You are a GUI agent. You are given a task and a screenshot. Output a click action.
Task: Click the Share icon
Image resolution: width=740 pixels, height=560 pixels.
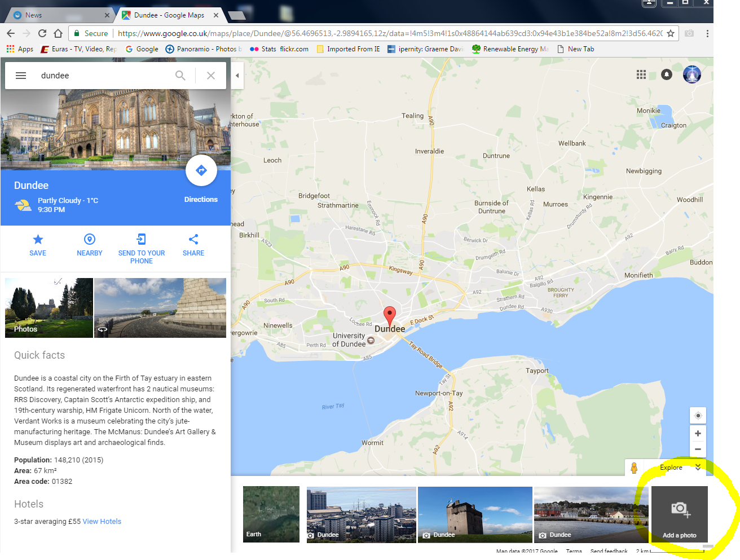193,239
